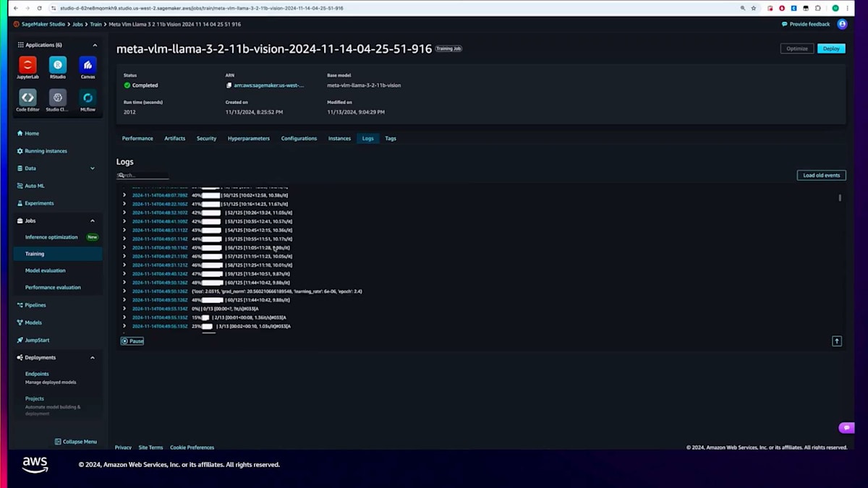Switch to the Artifacts tab
868x488 pixels.
(174, 138)
